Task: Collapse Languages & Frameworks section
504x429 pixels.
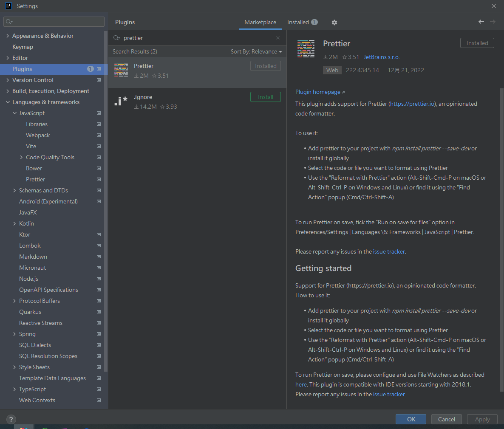Action: tap(8, 102)
